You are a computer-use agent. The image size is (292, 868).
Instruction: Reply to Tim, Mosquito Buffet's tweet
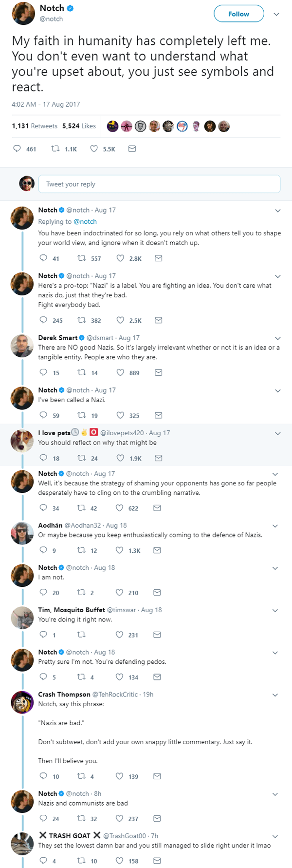pos(43,635)
